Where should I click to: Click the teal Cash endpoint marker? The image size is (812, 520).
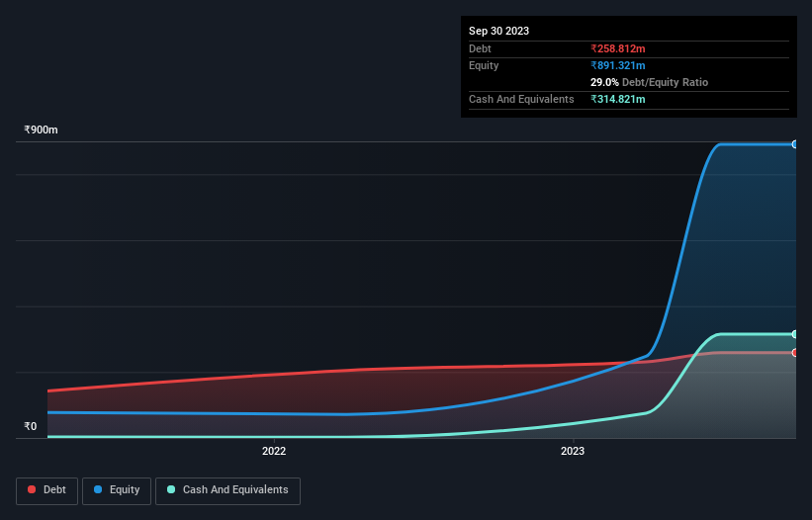pyautogui.click(x=795, y=334)
